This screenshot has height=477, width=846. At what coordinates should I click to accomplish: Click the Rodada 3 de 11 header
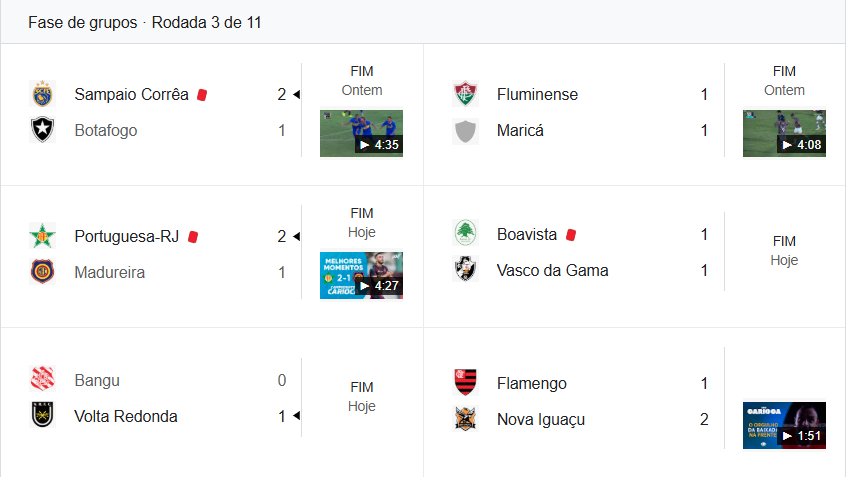[x=207, y=22]
